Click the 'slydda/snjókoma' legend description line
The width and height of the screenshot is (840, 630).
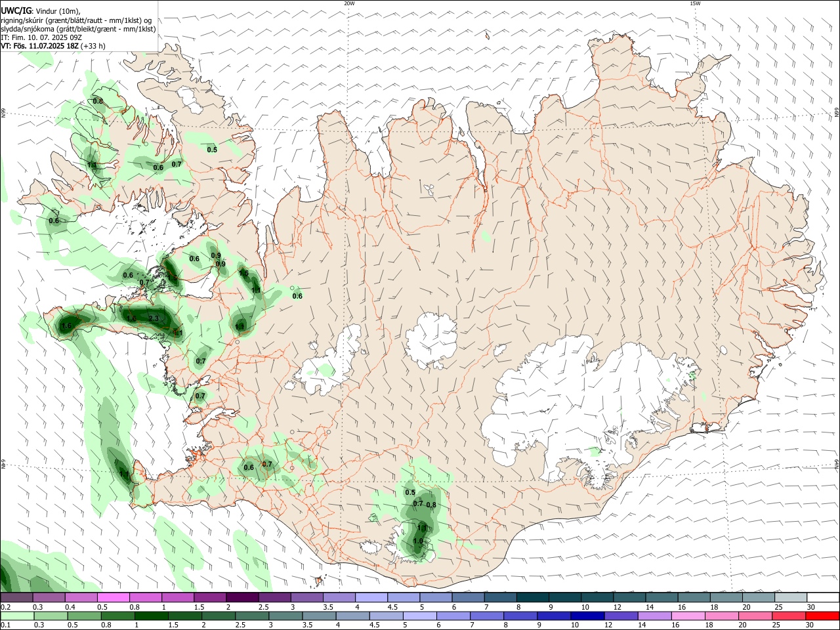point(78,29)
